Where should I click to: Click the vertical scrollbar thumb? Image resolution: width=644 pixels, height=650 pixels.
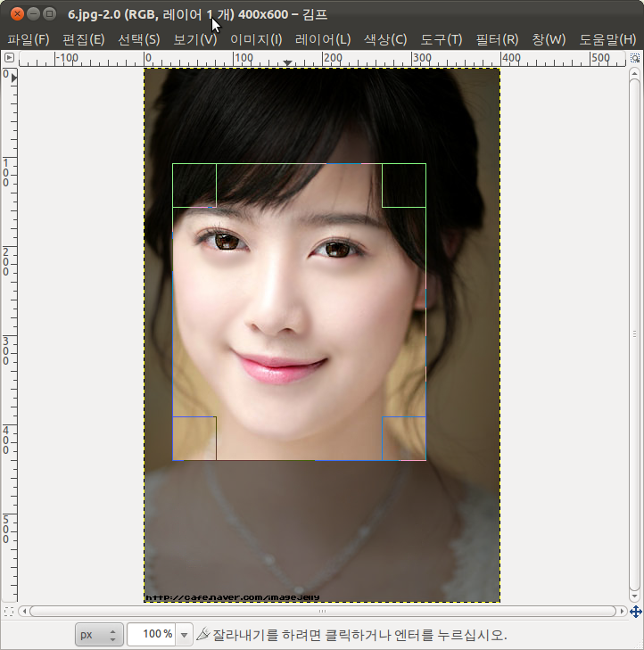point(634,334)
